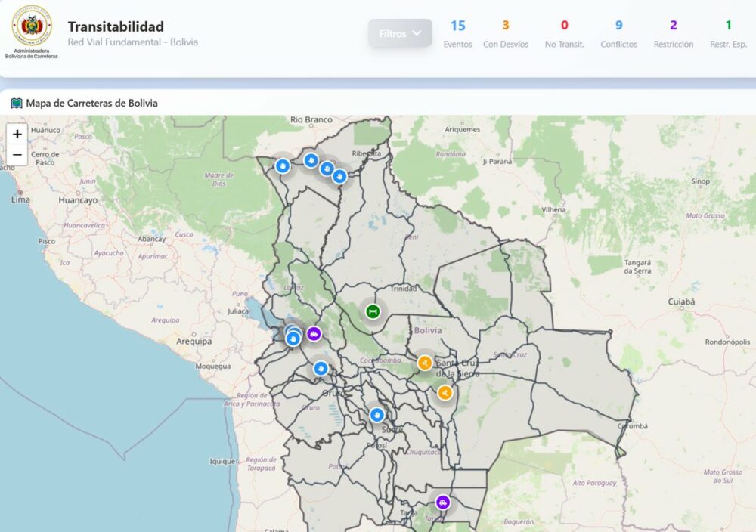Viewport: 756px width, 532px height.
Task: Open the blue marker north of Oruro
Action: point(321,369)
